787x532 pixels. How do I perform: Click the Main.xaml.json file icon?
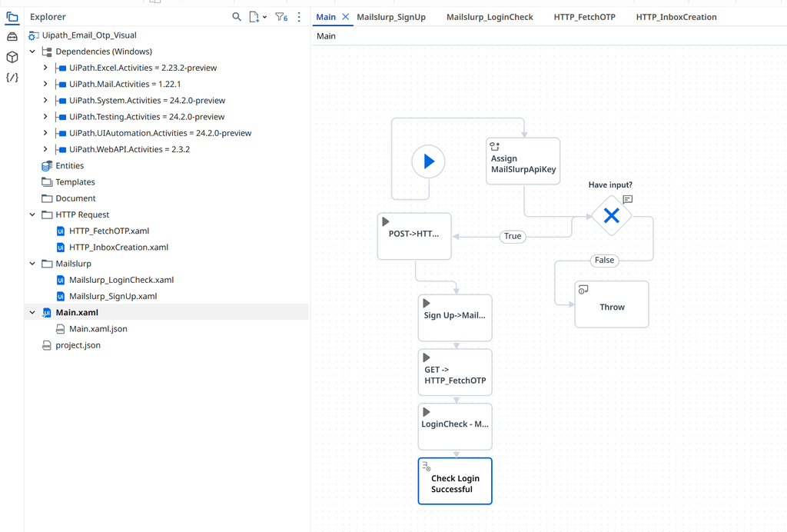pyautogui.click(x=60, y=329)
